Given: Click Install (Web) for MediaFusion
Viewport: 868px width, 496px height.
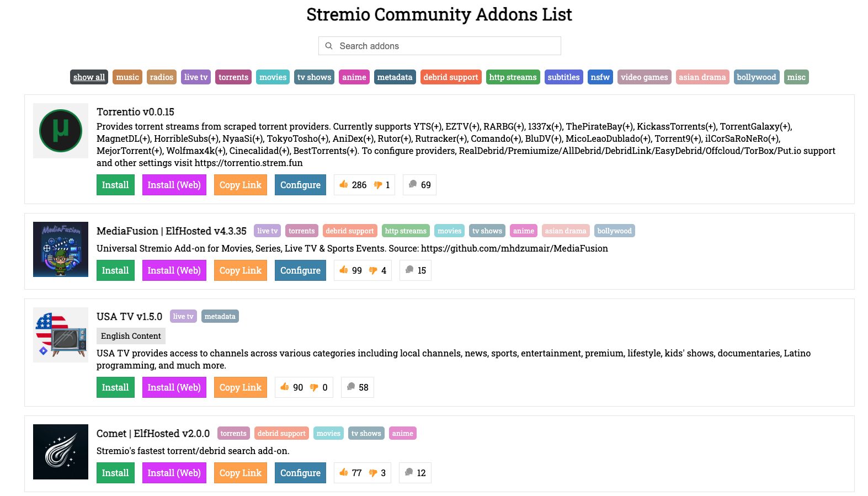Looking at the screenshot, I should click(x=174, y=270).
